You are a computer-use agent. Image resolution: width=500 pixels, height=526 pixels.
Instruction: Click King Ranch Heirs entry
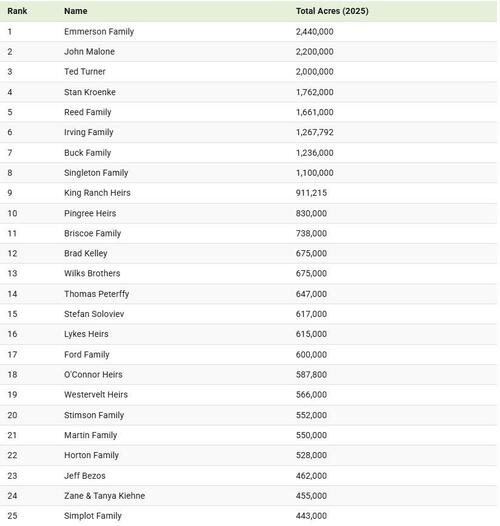[97, 193]
